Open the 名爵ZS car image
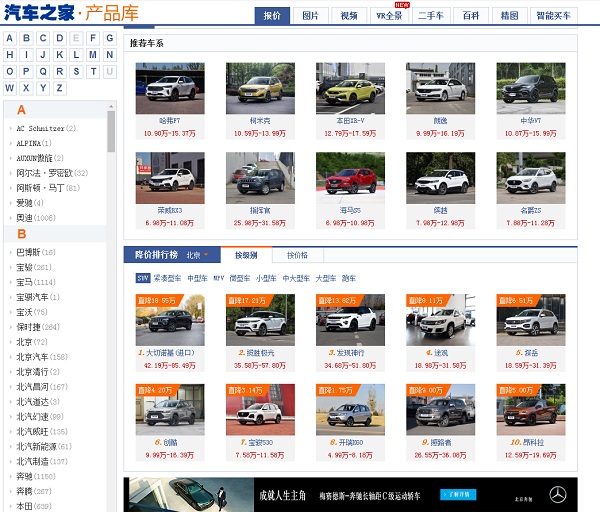 click(531, 178)
